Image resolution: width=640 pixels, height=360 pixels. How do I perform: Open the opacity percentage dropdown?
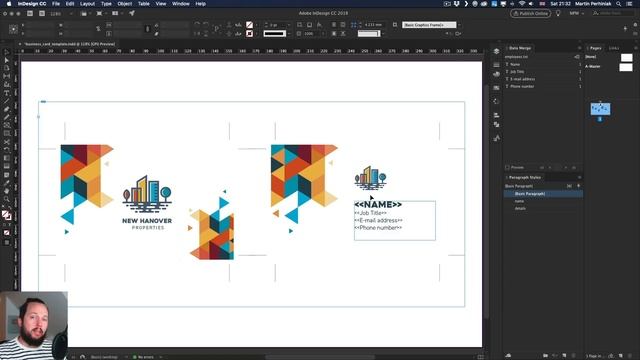pyautogui.click(x=324, y=33)
